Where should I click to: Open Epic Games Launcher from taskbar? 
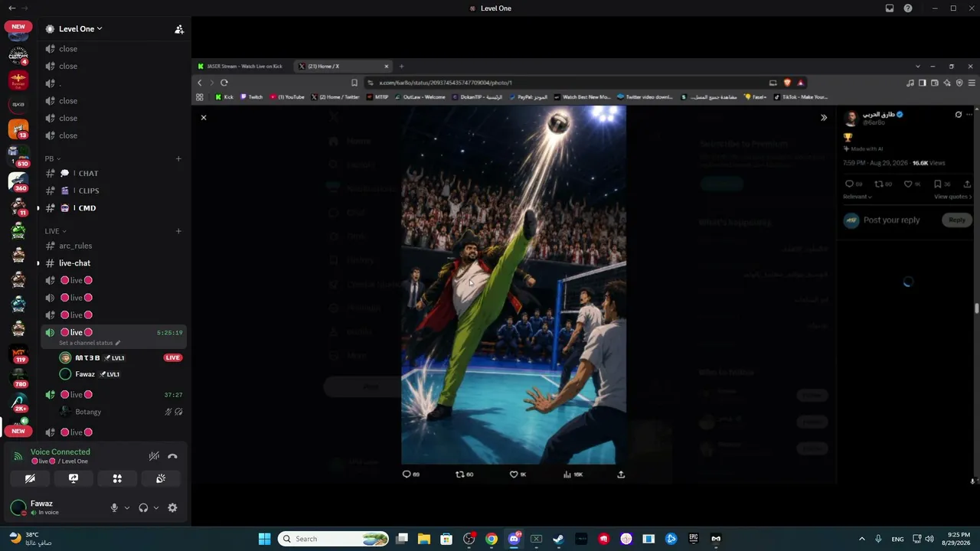pos(694,539)
